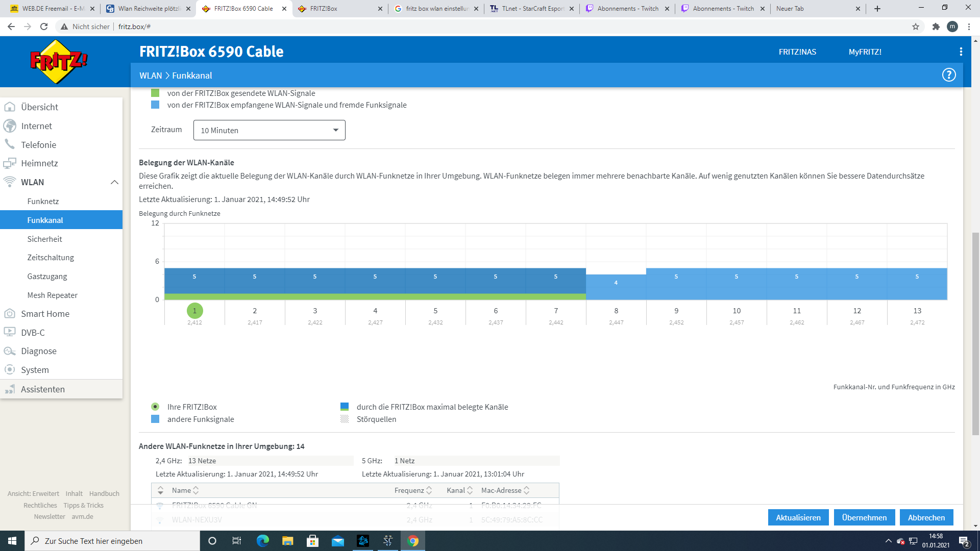This screenshot has height=551, width=980.
Task: Switch to the TLnet StarCraft browser tab
Action: pyautogui.click(x=531, y=9)
